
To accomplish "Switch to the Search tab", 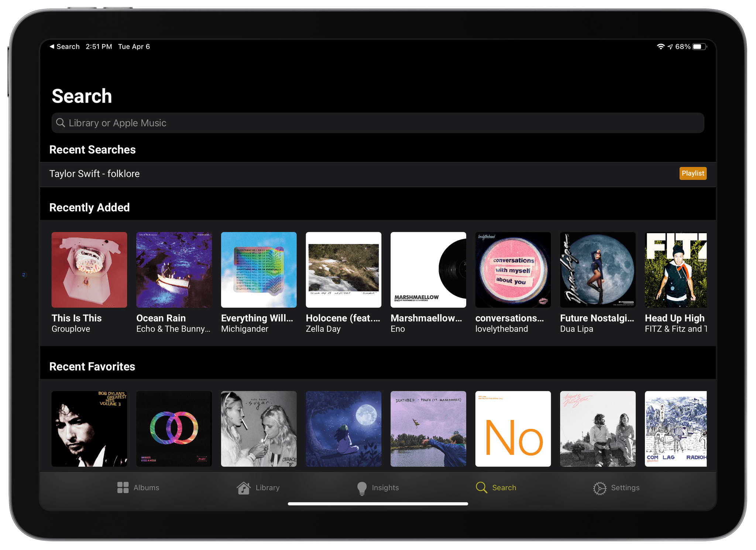I will 496,487.
